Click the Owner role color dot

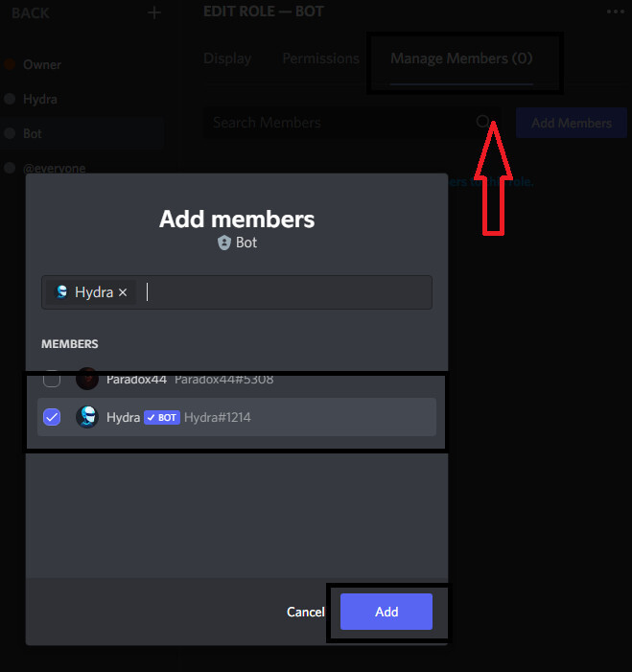click(x=10, y=64)
